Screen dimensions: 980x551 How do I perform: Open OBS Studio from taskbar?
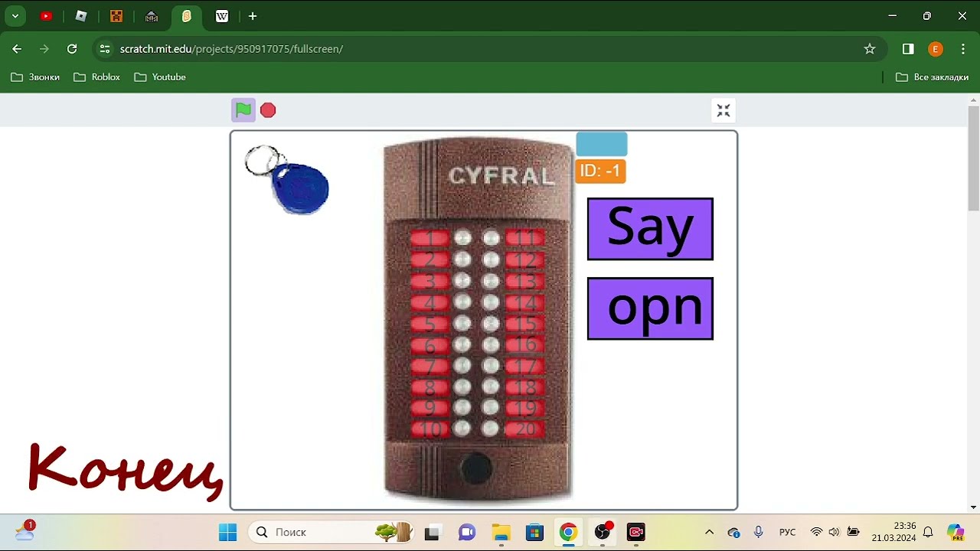point(603,532)
